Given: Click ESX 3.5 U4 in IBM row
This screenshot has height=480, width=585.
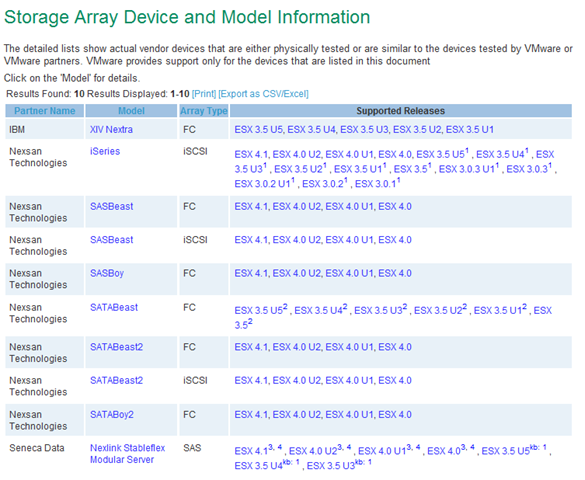Looking at the screenshot, I should [x=311, y=129].
